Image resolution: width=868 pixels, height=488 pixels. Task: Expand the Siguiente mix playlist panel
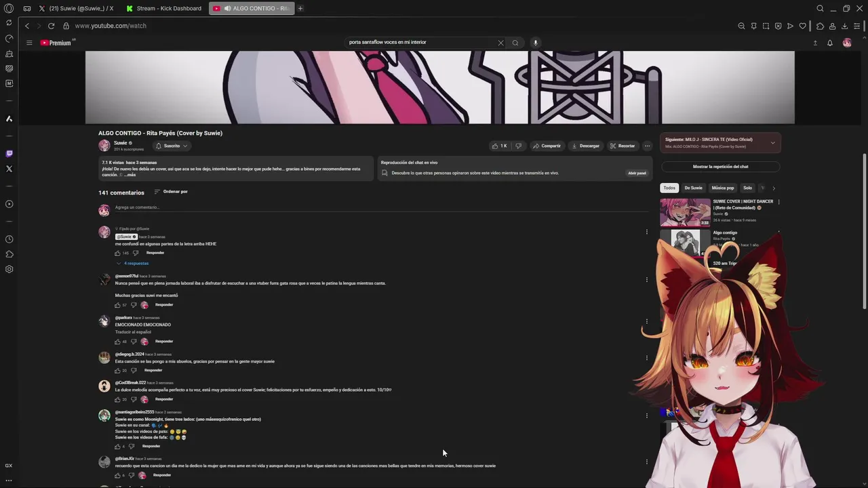[772, 142]
